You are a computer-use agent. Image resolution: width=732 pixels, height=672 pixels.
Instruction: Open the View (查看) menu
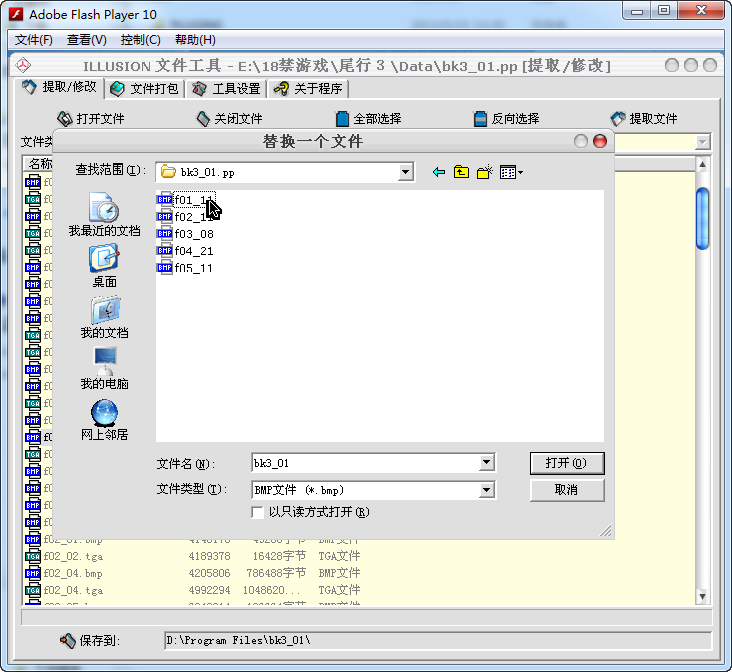(x=87, y=40)
